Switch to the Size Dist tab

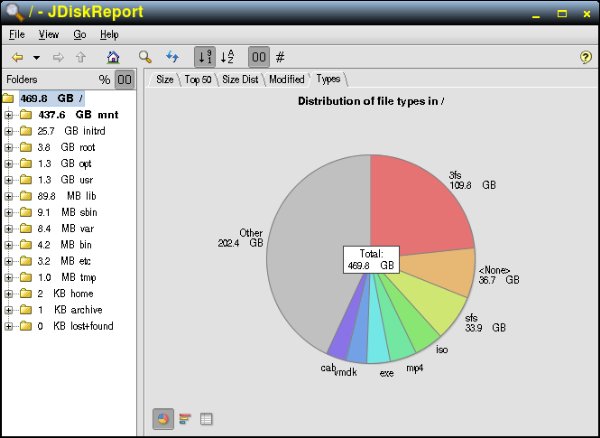(240, 80)
